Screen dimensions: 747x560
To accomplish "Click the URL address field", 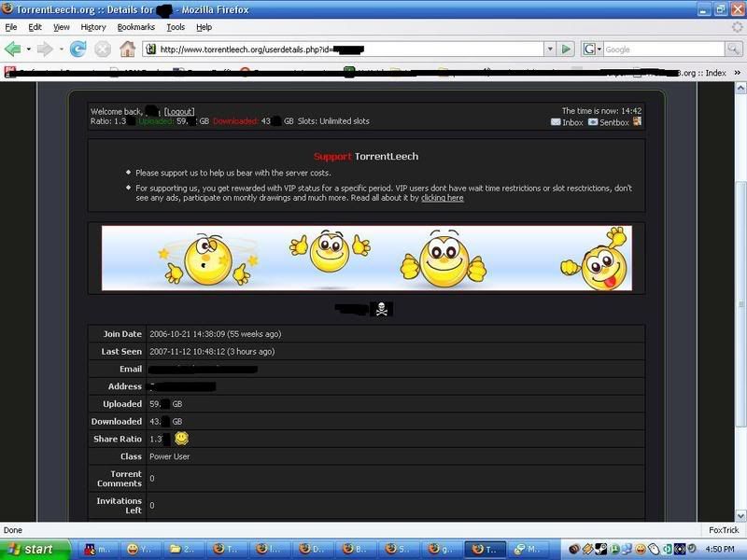I will (350, 49).
